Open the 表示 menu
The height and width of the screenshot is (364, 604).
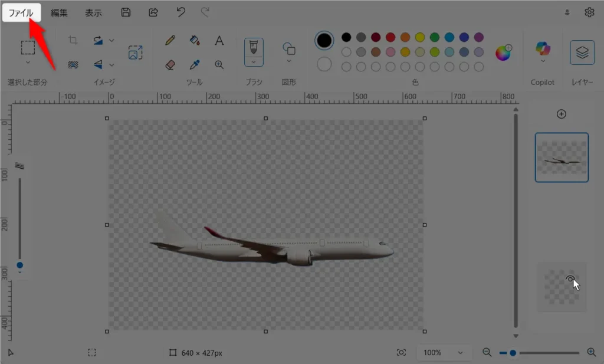point(93,13)
